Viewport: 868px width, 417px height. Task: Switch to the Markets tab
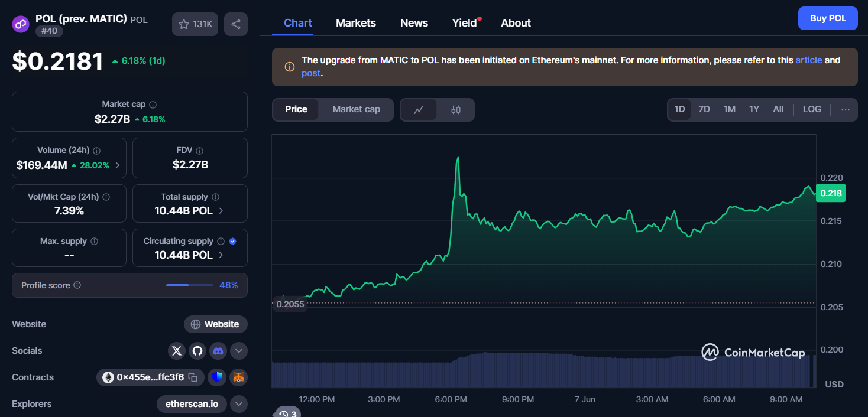click(355, 23)
